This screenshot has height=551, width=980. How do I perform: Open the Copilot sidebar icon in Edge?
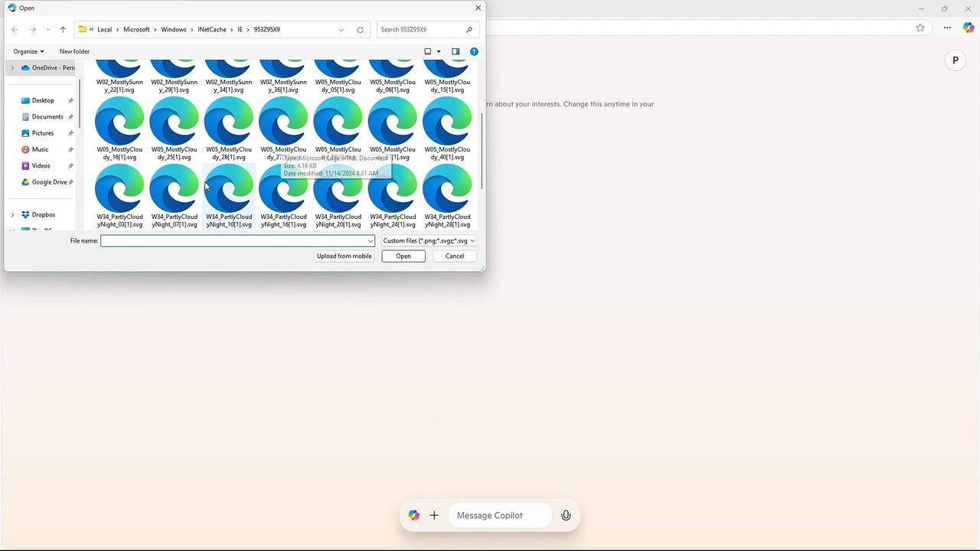[969, 28]
